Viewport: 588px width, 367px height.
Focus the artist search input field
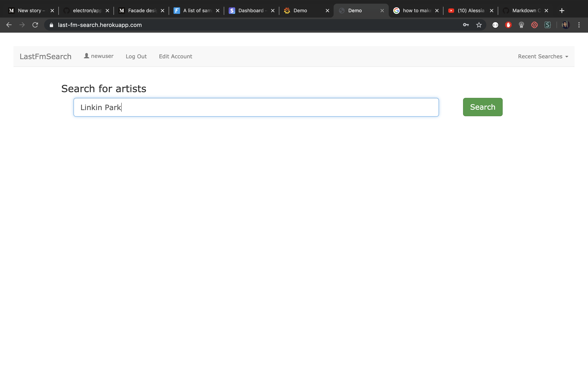pos(256,107)
